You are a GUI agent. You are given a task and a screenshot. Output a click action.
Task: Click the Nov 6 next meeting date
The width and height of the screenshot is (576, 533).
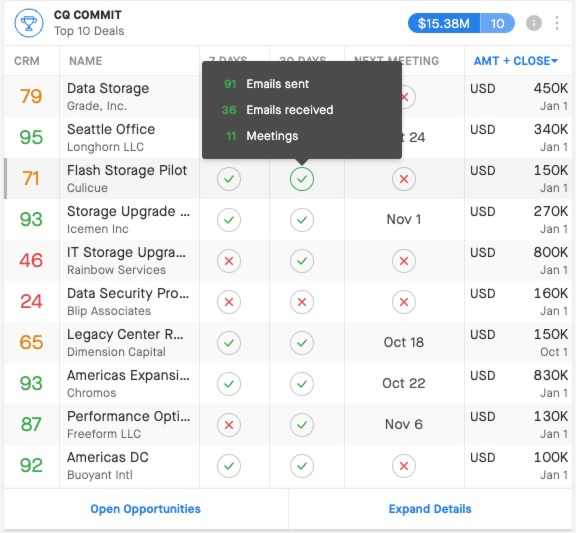404,425
